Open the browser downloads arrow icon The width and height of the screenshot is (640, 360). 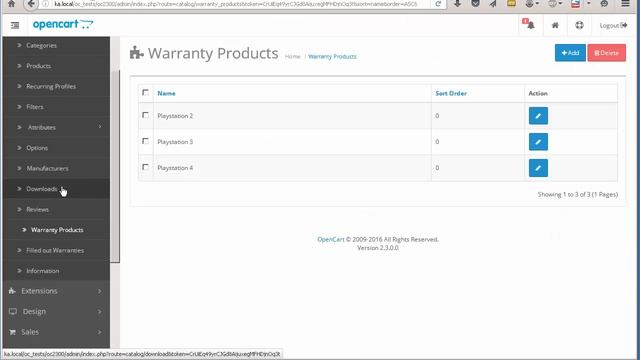click(x=457, y=4)
